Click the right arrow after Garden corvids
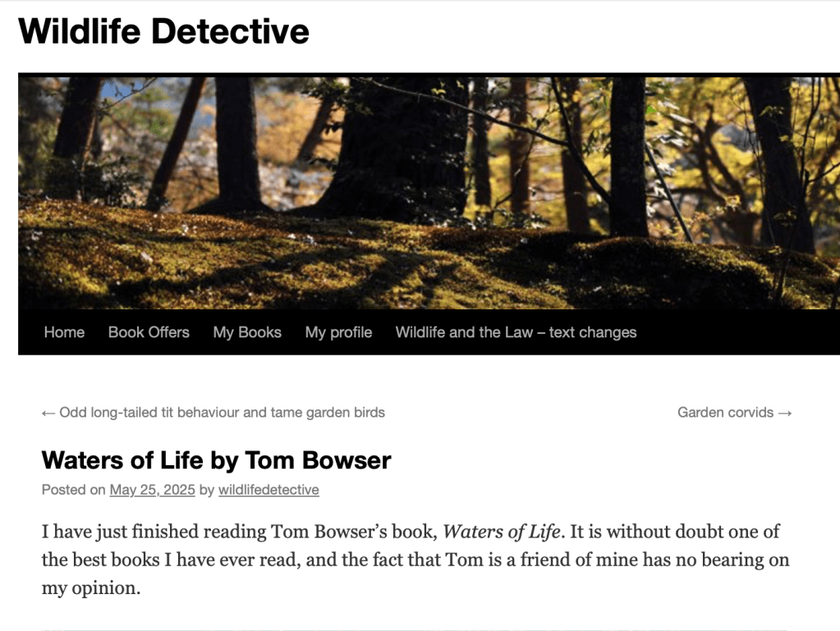 785,412
